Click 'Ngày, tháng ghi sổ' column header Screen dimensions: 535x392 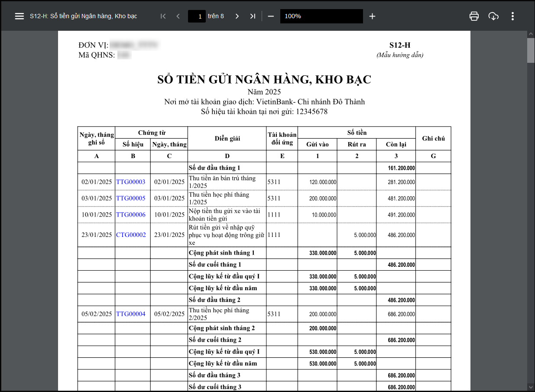96,139
